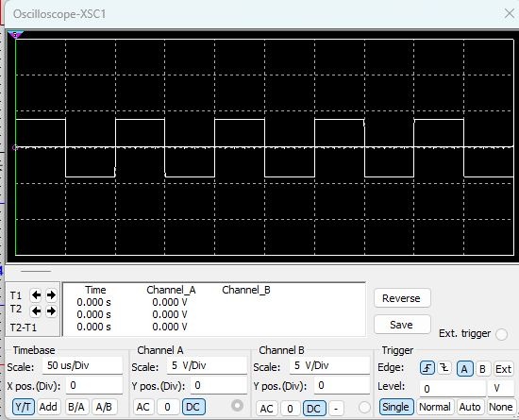Set Channel B coupling to DC
Screen dimensions: 519x420
click(x=314, y=409)
